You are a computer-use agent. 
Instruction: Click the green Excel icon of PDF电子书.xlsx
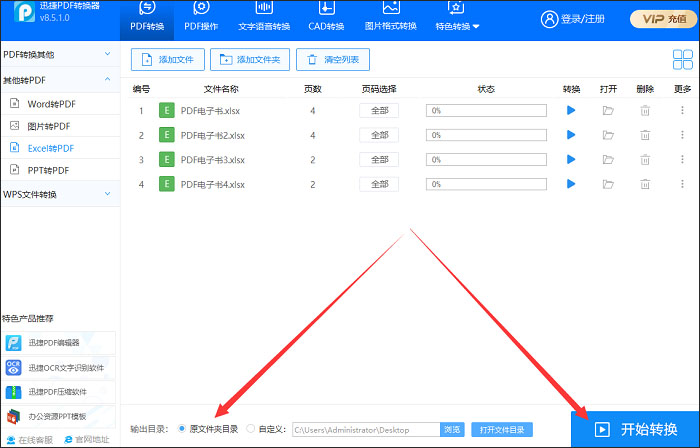tap(167, 110)
